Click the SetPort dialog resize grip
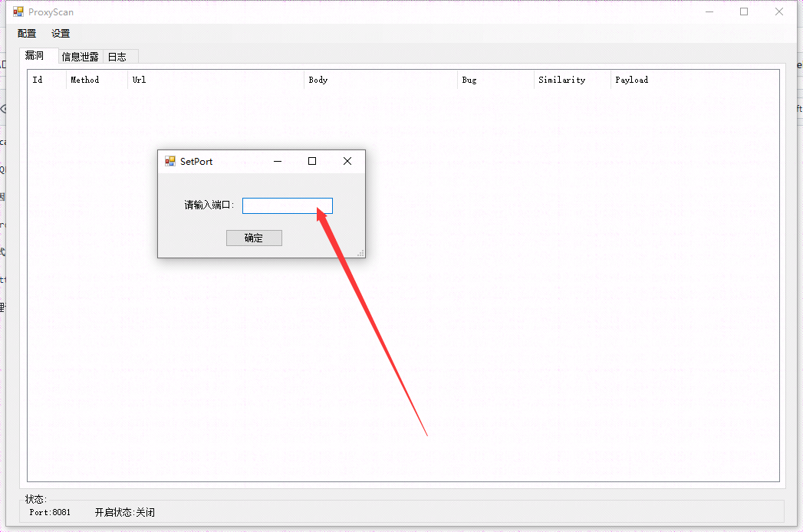This screenshot has height=532, width=803. pos(361,253)
